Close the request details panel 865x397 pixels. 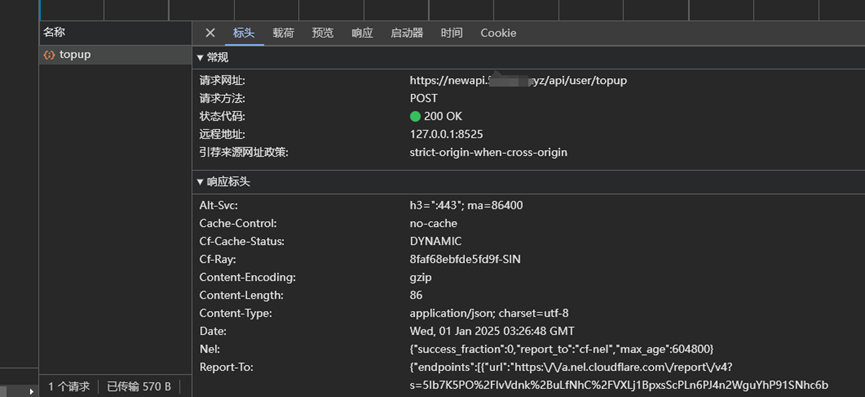click(210, 33)
